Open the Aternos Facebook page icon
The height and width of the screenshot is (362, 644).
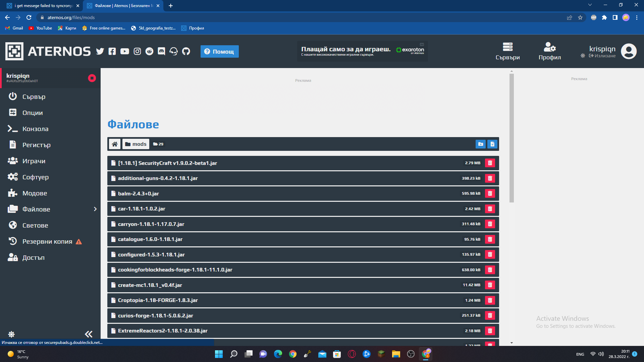pyautogui.click(x=112, y=51)
